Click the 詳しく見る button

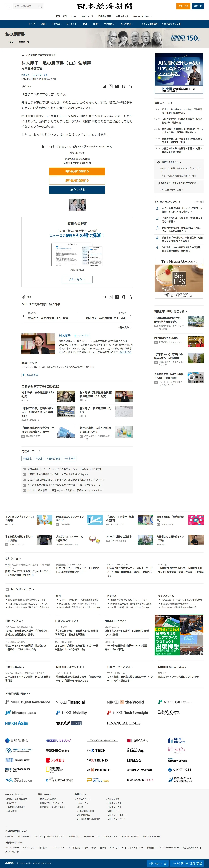point(77,279)
